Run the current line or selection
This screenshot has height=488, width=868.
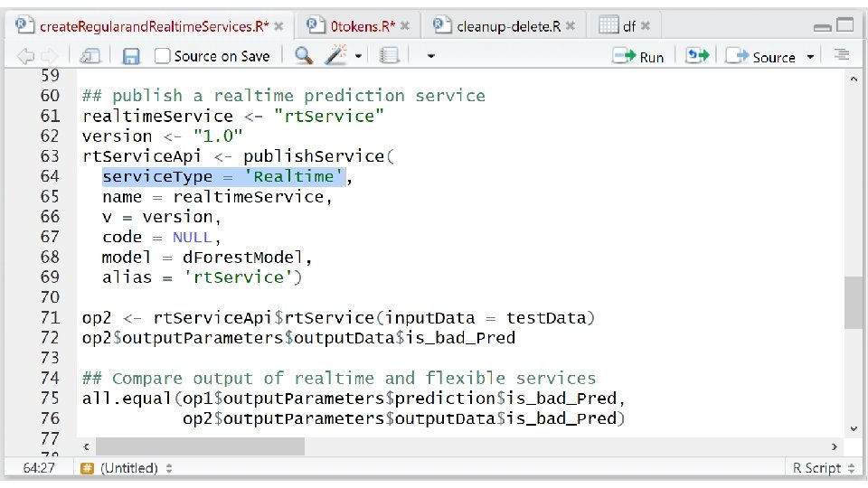click(x=637, y=56)
